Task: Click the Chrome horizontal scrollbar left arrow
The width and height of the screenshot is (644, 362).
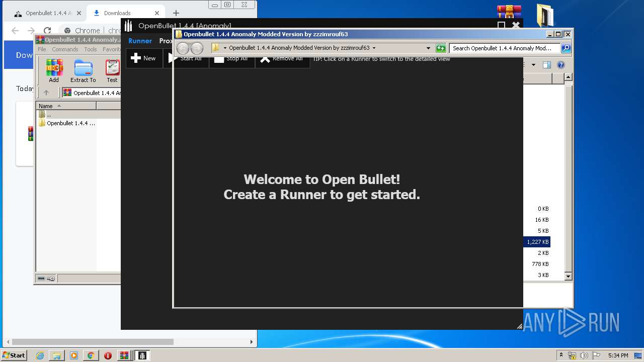Action: pos(8,342)
